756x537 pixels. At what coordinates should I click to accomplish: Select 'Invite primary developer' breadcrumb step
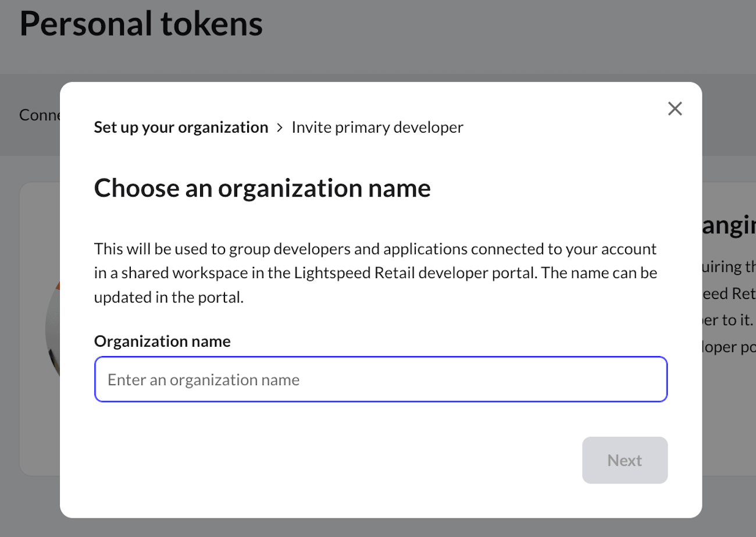click(x=377, y=127)
